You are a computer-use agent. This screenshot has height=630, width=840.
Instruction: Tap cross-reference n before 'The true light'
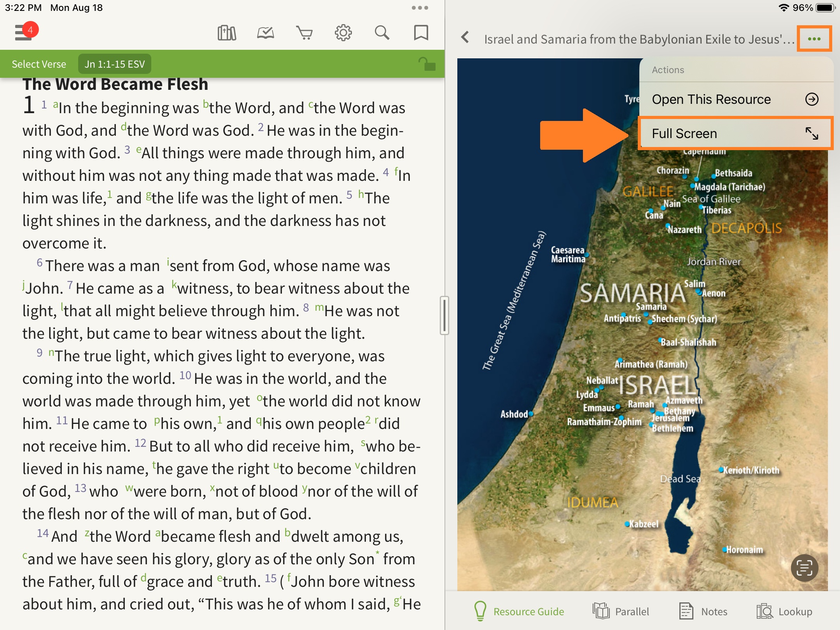coord(51,353)
